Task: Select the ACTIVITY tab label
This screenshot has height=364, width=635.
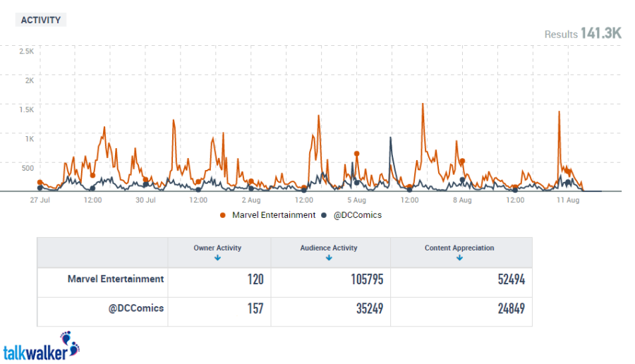Action: click(x=40, y=20)
